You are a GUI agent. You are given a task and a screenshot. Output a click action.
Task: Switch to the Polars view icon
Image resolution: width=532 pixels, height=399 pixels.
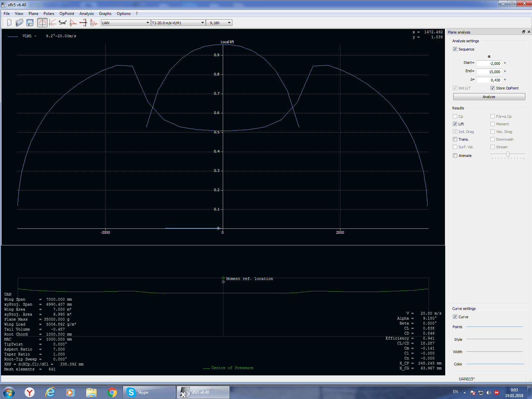coord(53,23)
